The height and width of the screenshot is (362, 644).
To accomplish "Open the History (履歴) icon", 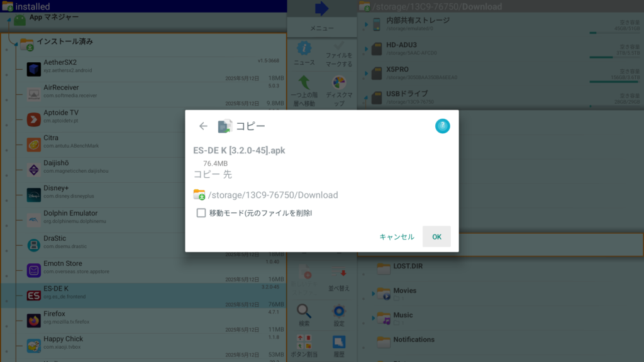I will point(339,343).
